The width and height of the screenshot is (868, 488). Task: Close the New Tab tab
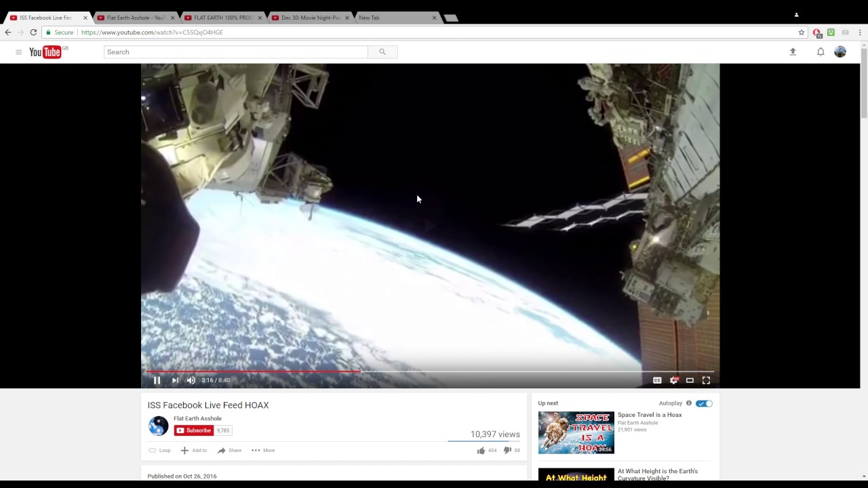pos(434,18)
